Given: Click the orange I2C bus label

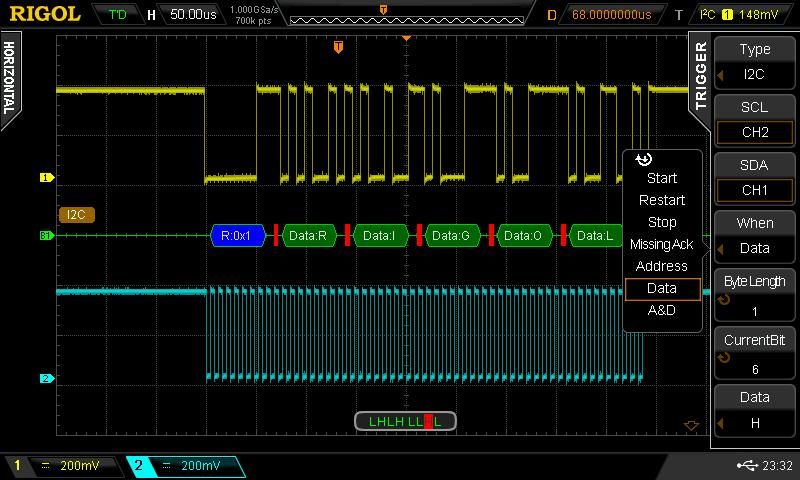Looking at the screenshot, I should pyautogui.click(x=76, y=214).
